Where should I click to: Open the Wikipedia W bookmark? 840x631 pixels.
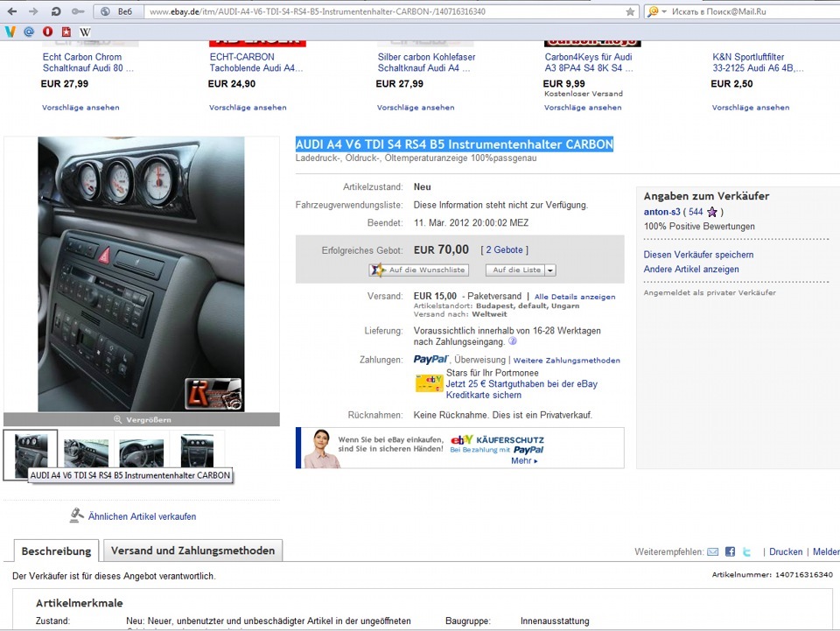click(85, 32)
